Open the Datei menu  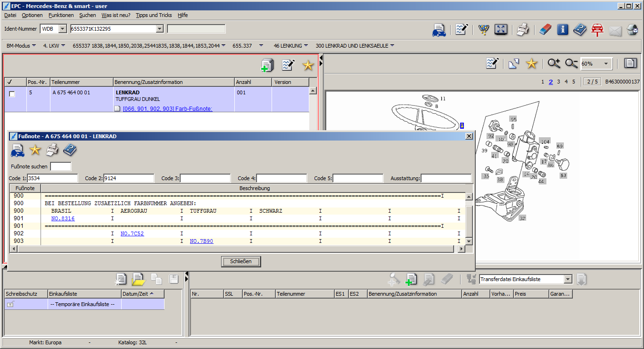click(x=10, y=15)
